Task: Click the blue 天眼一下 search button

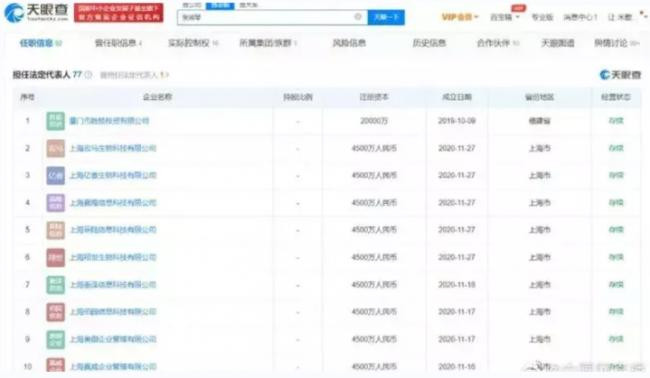Action: tap(386, 17)
